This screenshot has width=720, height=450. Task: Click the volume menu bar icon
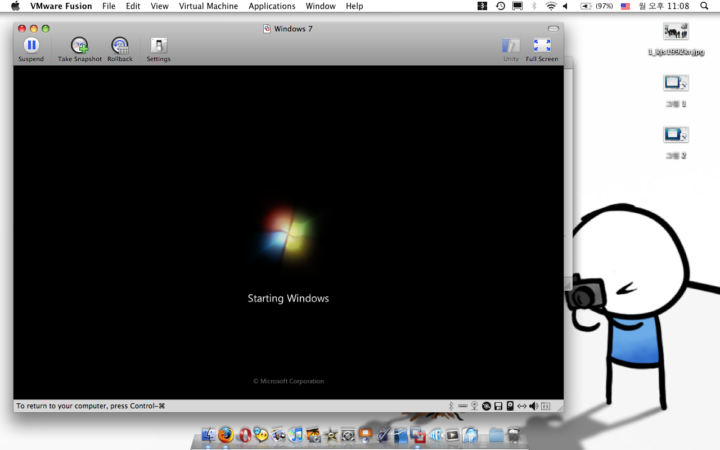point(566,6)
